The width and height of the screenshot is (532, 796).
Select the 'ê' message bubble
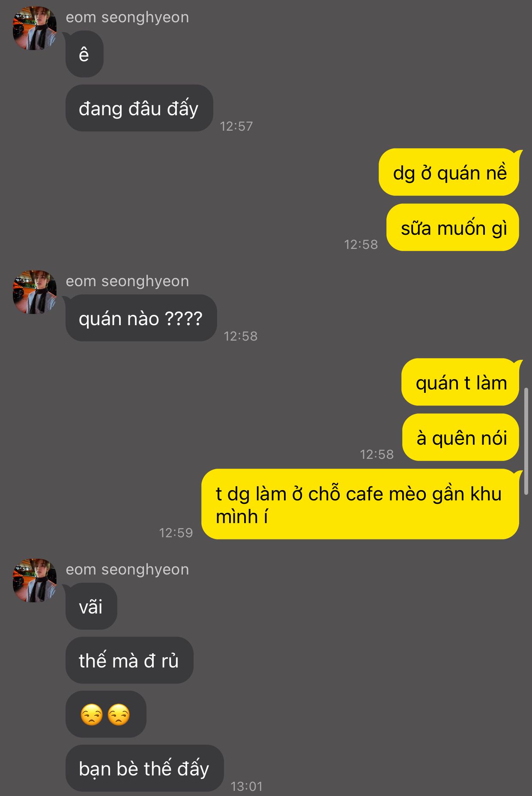tap(84, 54)
